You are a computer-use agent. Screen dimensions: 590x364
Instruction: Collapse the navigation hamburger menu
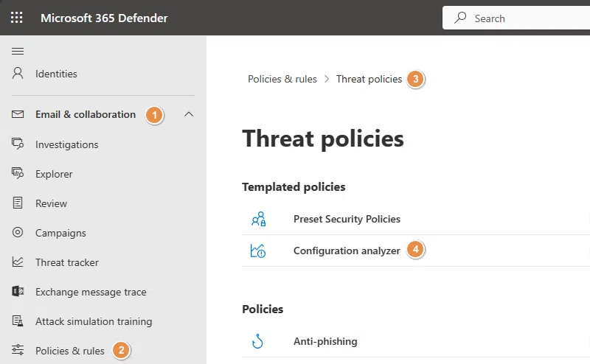click(18, 51)
